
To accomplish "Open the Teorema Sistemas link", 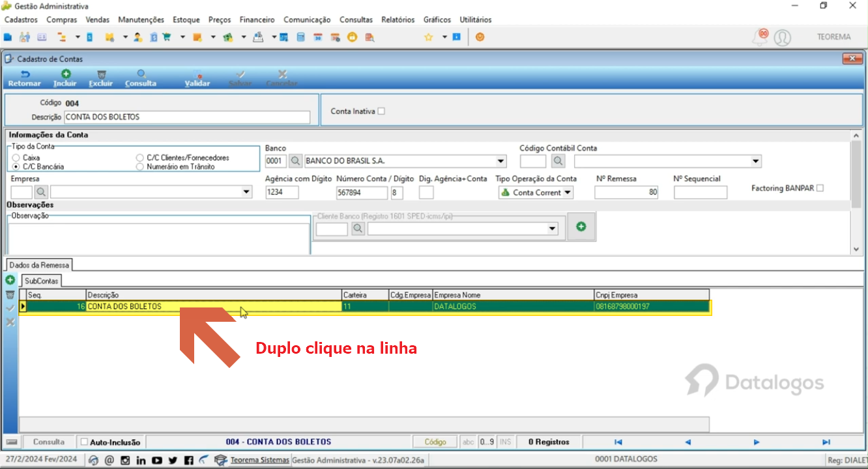I will 259,460.
